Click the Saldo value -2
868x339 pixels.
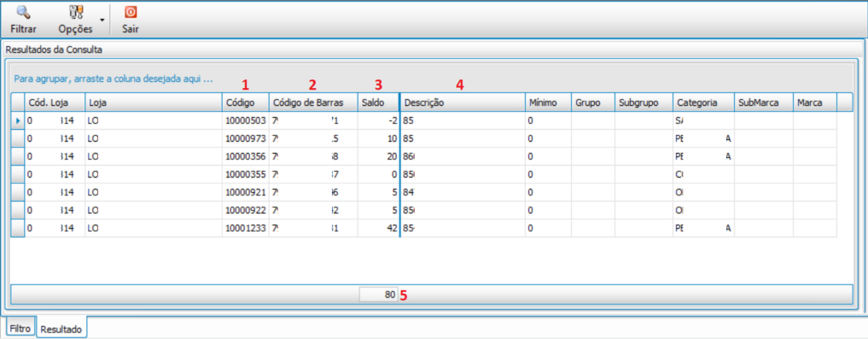[x=378, y=120]
